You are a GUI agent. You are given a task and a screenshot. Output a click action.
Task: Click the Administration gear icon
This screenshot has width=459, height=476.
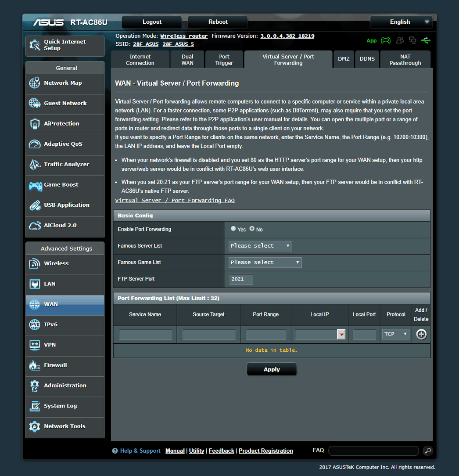[x=35, y=386]
